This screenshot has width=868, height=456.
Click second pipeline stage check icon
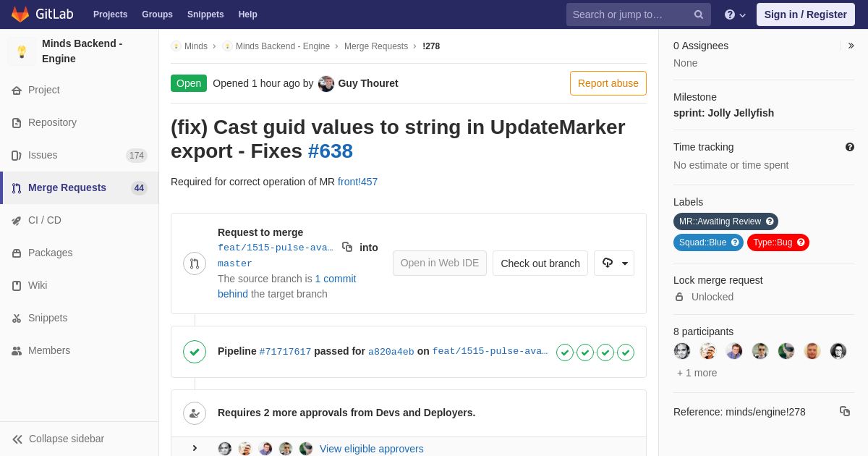(585, 352)
